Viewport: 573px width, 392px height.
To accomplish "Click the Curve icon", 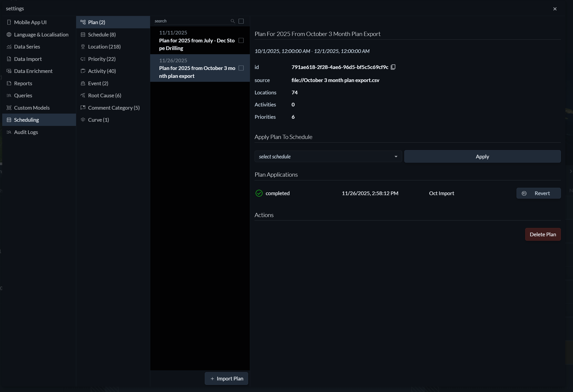I will click(83, 120).
